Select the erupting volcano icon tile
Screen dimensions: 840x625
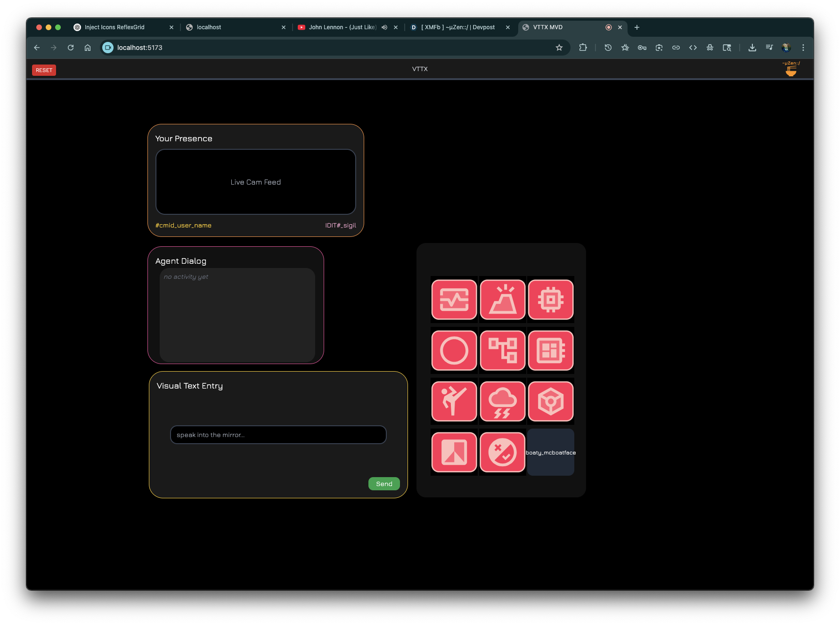point(503,300)
